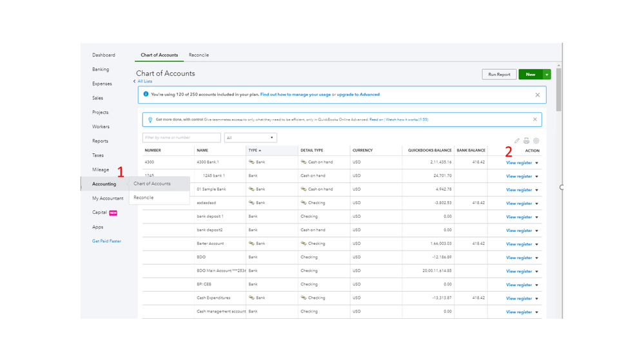Sort by QUICKBOOKS BALANCE column header
The width and height of the screenshot is (644, 362).
pos(429,151)
